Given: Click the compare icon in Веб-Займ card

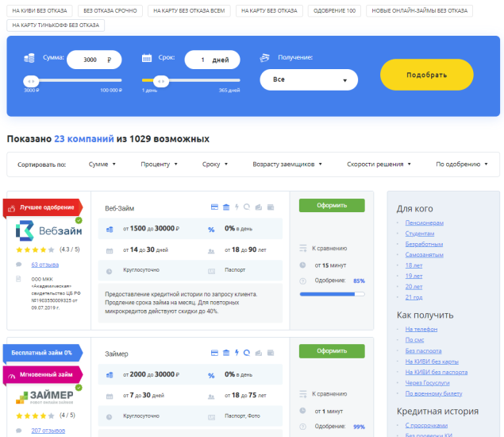Looking at the screenshot, I should click(303, 248).
